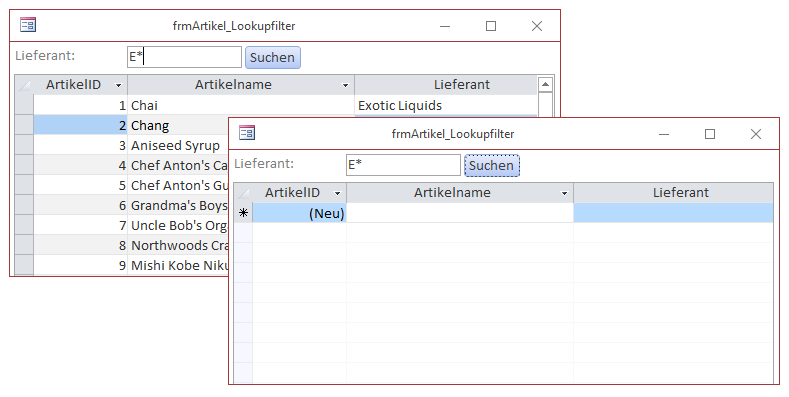Maximize the front frmArtikel_Lookupfilter window
This screenshot has width=789, height=397.
tap(710, 134)
